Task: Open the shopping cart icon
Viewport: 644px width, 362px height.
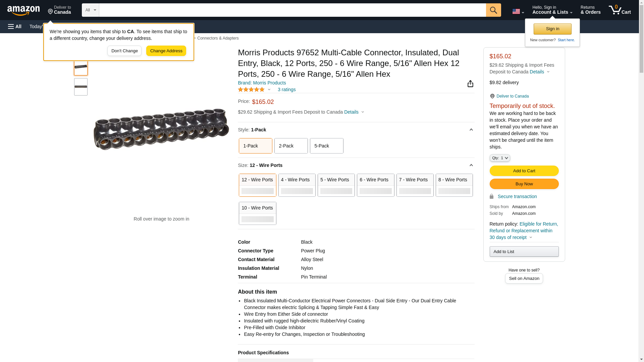Action: [x=620, y=10]
